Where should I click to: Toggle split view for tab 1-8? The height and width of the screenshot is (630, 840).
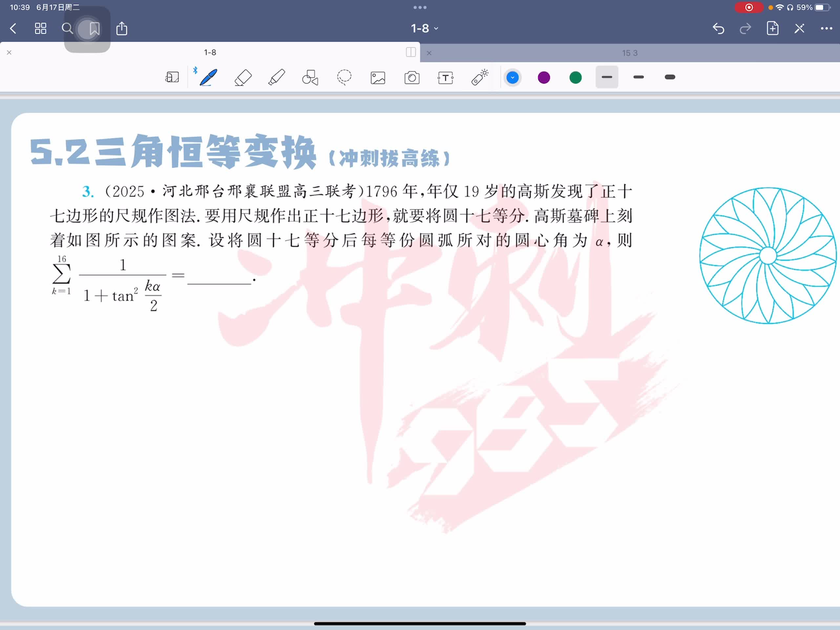410,52
